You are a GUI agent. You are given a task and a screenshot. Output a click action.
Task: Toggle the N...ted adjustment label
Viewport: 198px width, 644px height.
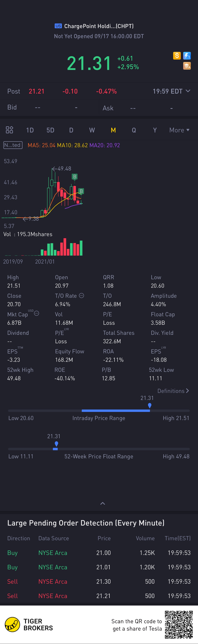[x=13, y=145]
